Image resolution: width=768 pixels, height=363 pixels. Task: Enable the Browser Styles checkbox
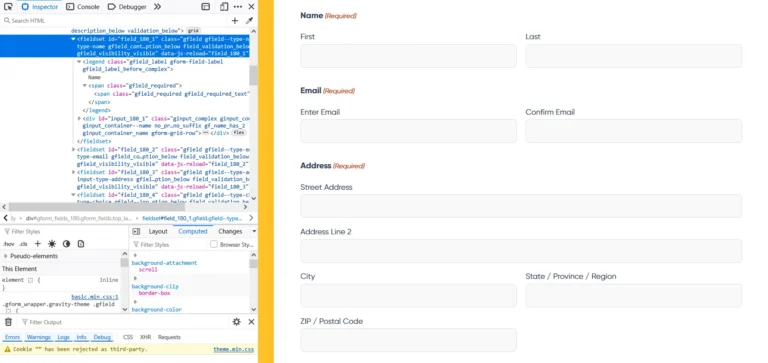pyautogui.click(x=214, y=244)
